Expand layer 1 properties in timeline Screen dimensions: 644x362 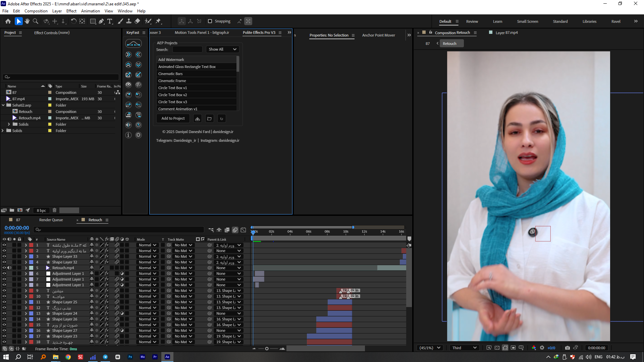point(26,245)
